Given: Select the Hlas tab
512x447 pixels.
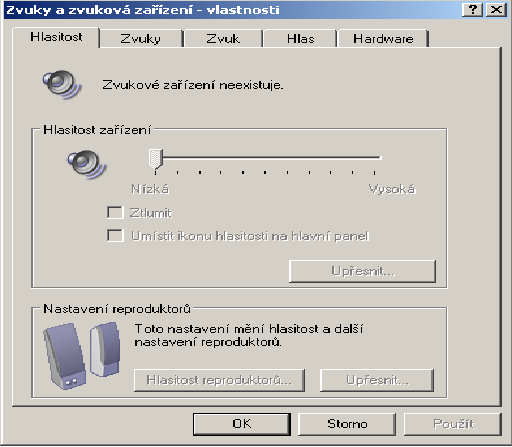Looking at the screenshot, I should pyautogui.click(x=301, y=39).
